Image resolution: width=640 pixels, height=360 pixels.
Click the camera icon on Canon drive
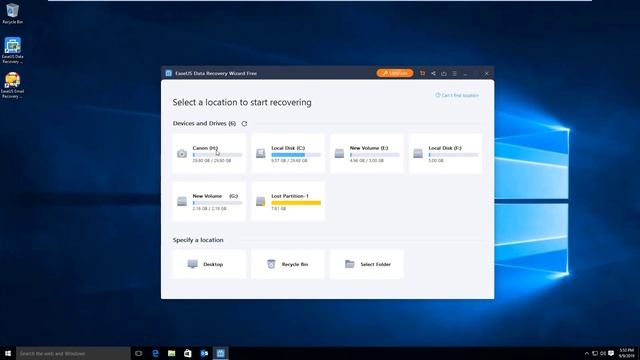182,153
